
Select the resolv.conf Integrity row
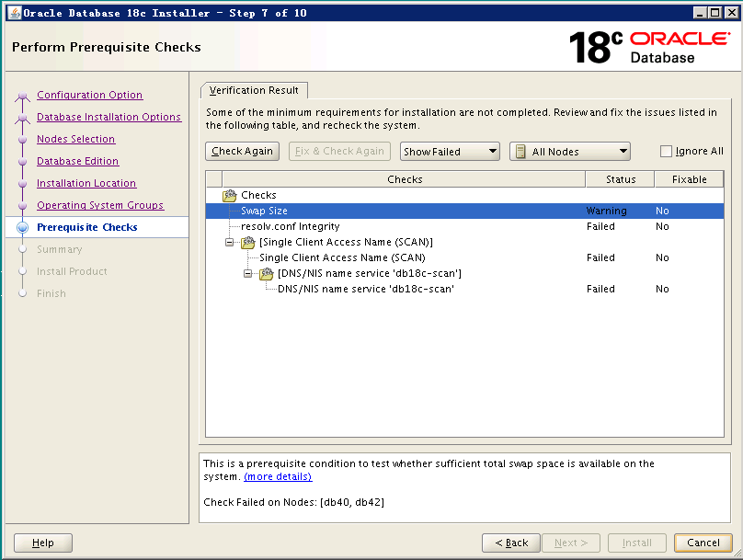pos(464,226)
